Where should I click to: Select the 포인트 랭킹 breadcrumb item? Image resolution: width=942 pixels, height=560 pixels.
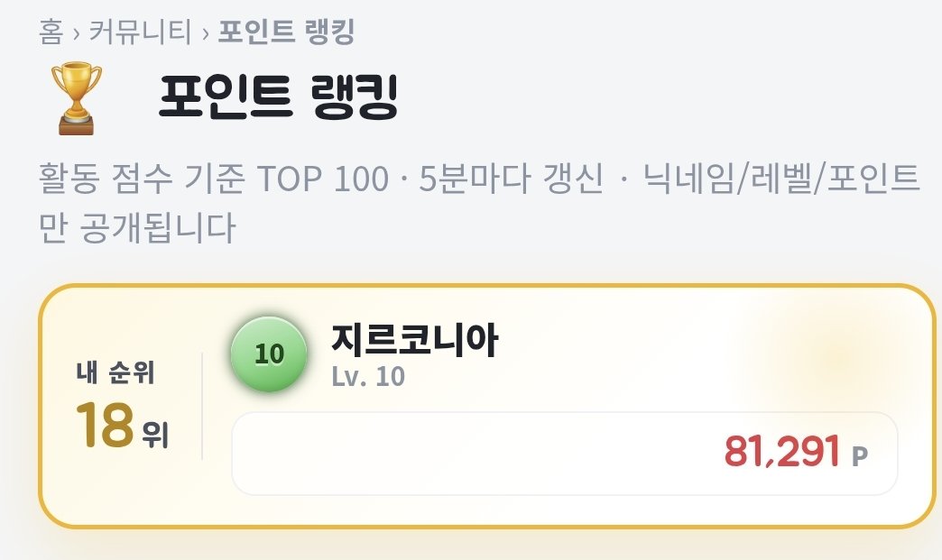286,32
